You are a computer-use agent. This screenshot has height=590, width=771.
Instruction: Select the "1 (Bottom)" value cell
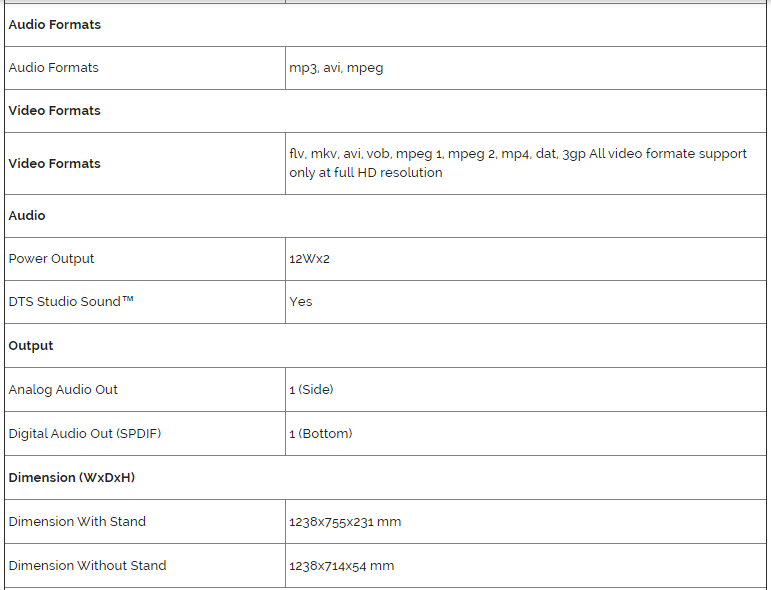[x=320, y=434]
